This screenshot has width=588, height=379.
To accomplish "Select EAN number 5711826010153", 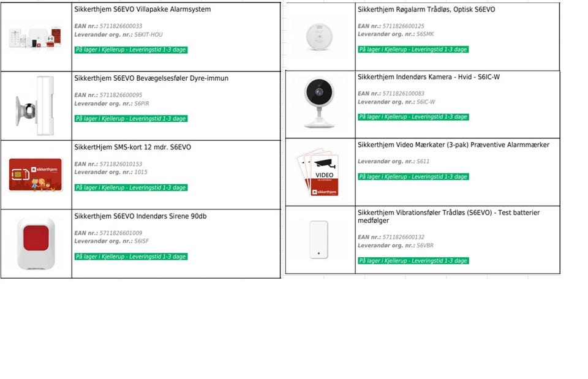I will [121, 164].
